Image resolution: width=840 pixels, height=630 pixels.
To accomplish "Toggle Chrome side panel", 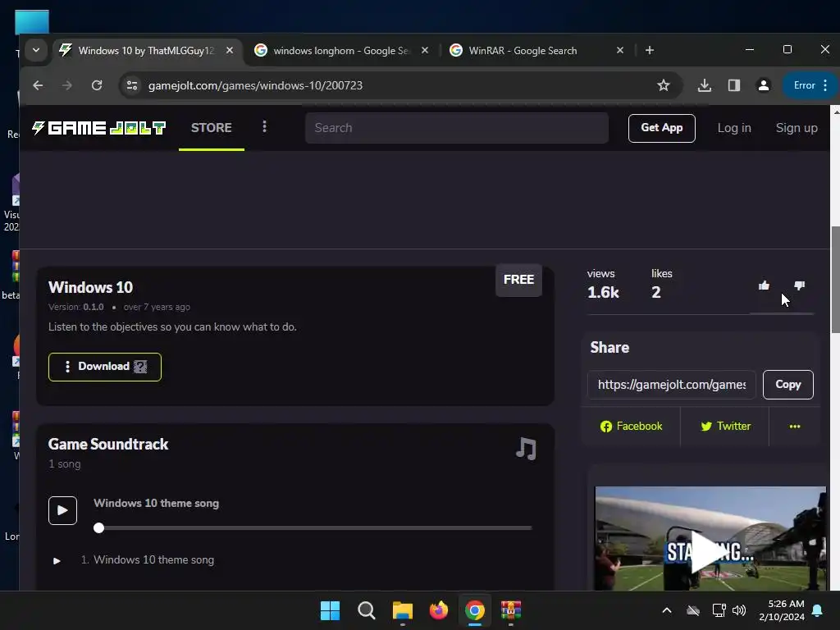I will 734,85.
